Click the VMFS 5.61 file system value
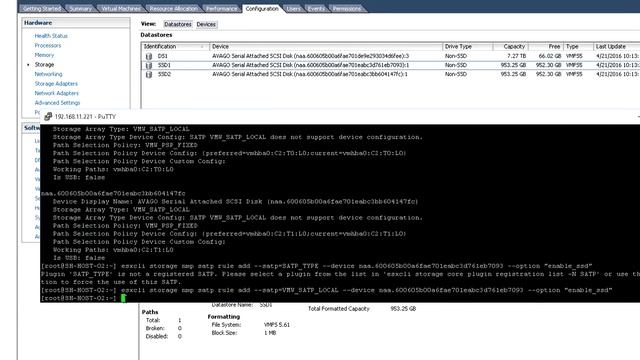640x360 pixels. pyautogui.click(x=277, y=325)
